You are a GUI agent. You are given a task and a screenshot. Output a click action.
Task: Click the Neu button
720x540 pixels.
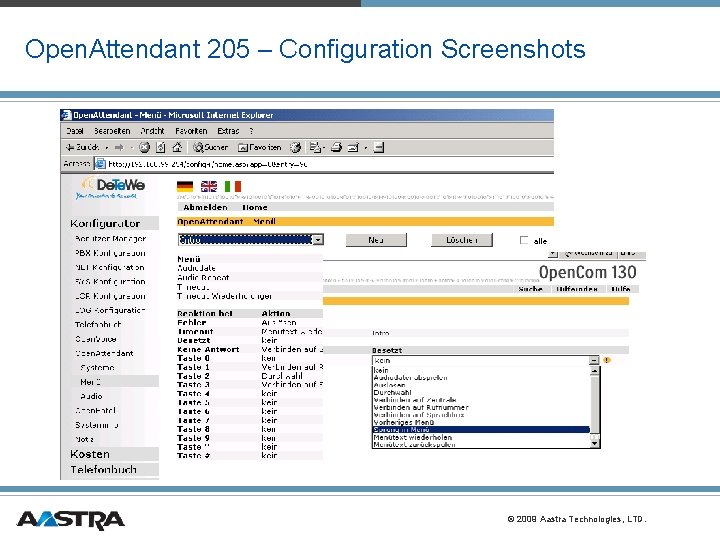click(x=376, y=240)
